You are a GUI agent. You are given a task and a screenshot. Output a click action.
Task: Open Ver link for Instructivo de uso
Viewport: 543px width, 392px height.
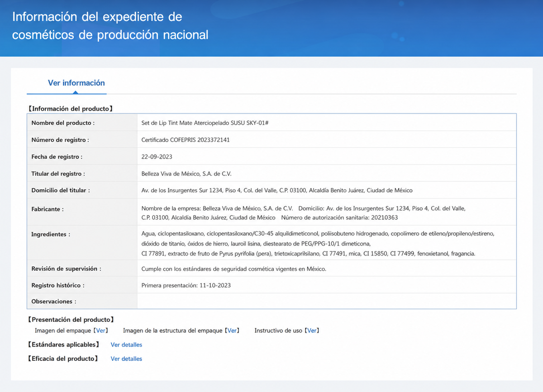[x=312, y=331]
